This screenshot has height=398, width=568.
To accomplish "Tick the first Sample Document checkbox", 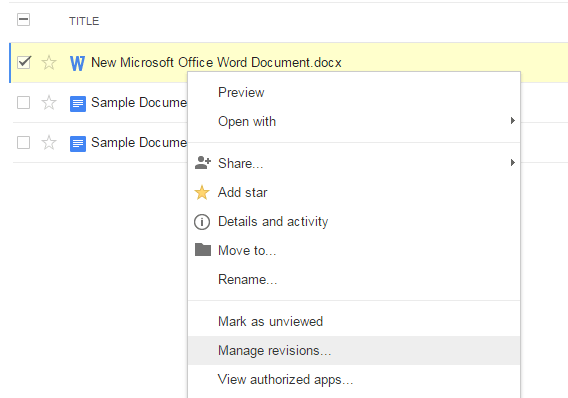I will pyautogui.click(x=24, y=102).
